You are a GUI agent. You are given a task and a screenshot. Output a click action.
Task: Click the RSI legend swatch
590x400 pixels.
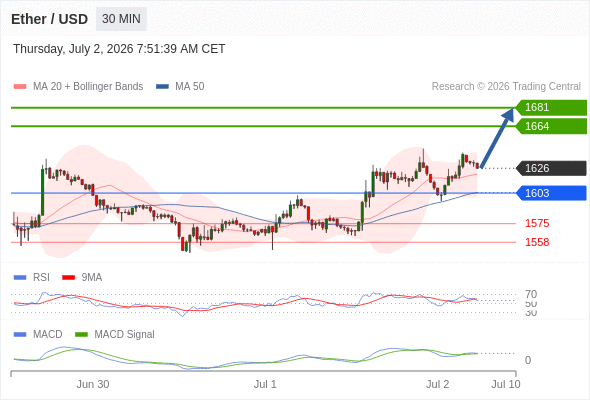pyautogui.click(x=20, y=278)
